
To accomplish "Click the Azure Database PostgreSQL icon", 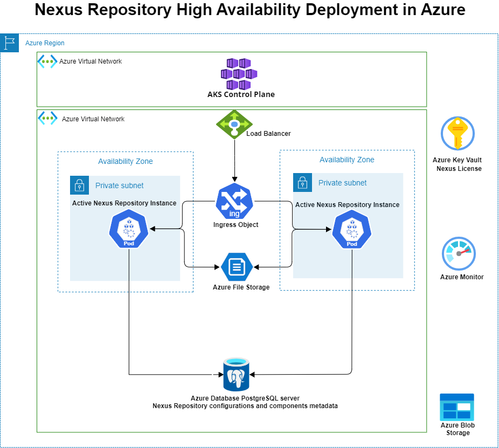I will [x=236, y=374].
